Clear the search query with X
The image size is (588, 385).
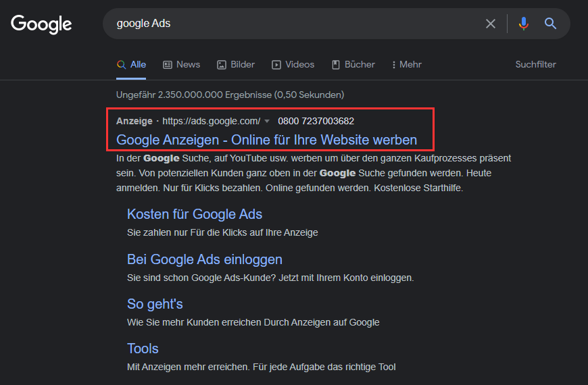[491, 24]
